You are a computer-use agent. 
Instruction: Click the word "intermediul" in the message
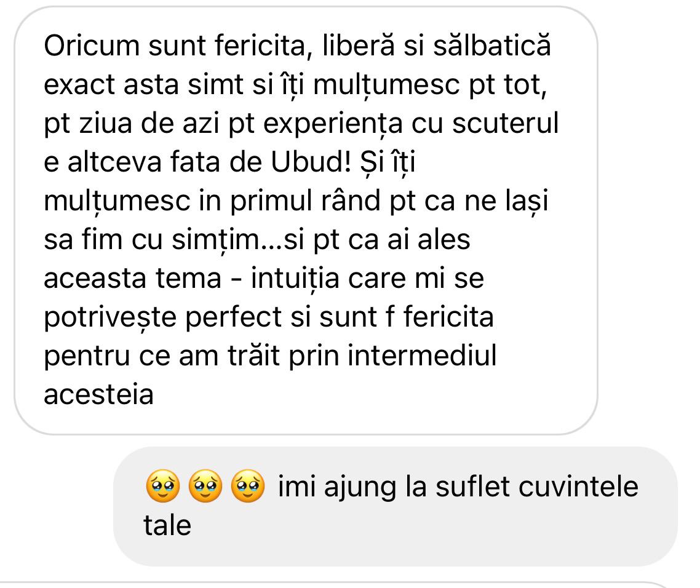pyautogui.click(x=423, y=356)
